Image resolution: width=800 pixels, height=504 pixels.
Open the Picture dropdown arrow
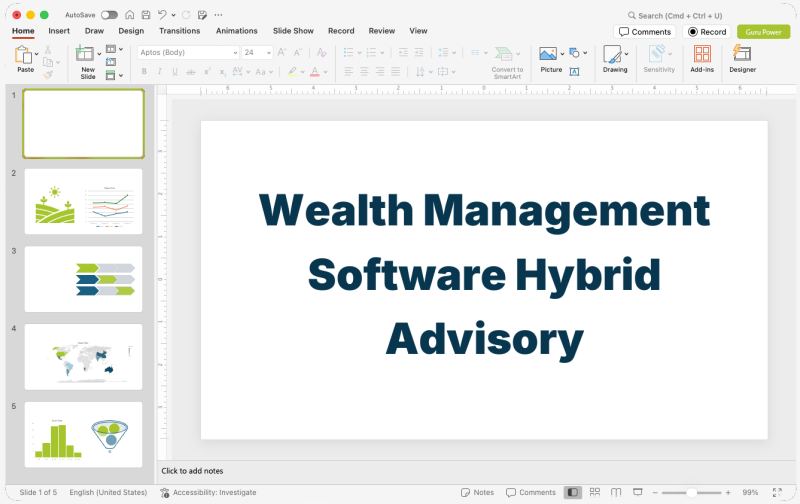point(562,53)
